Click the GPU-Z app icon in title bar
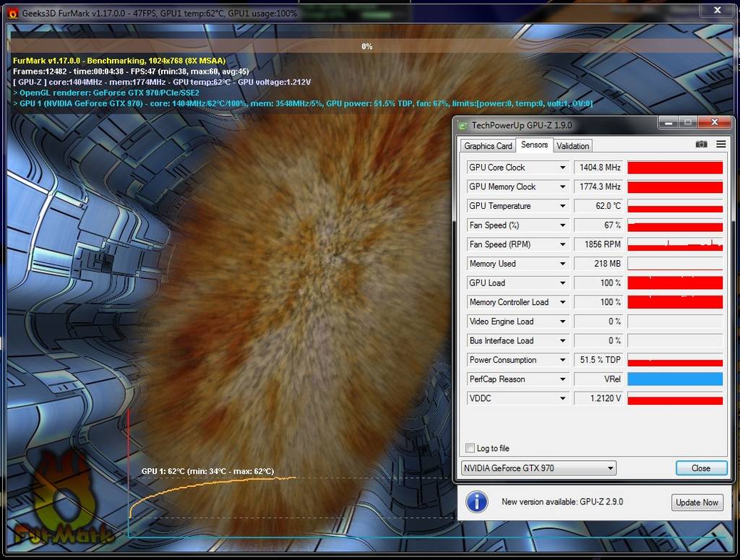Image resolution: width=740 pixels, height=560 pixels. pyautogui.click(x=463, y=126)
